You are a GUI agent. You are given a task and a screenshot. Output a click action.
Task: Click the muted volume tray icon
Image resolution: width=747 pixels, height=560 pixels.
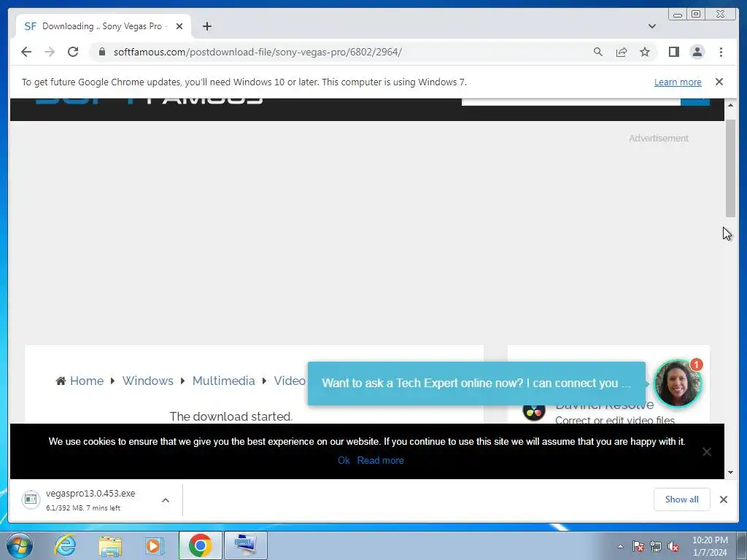[x=673, y=546]
